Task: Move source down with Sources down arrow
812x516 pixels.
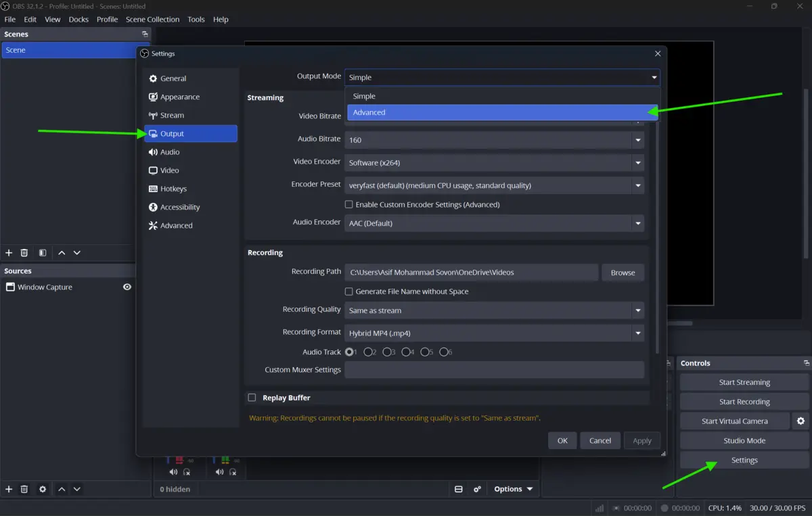Action: pyautogui.click(x=77, y=489)
